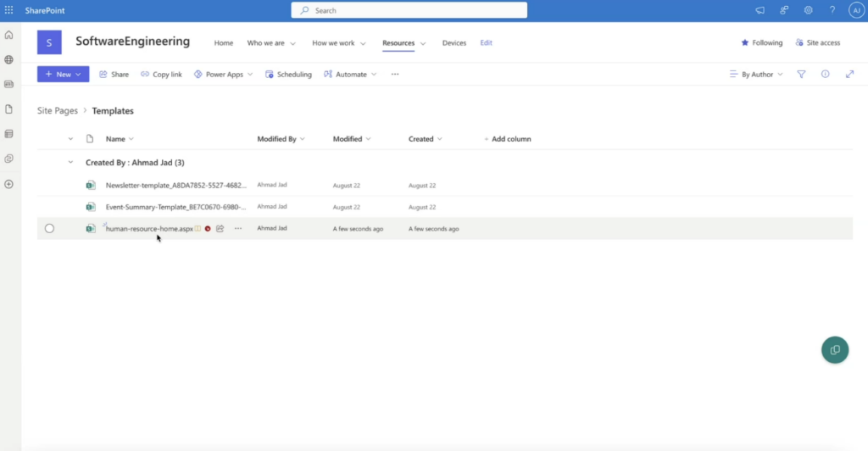This screenshot has width=868, height=451.
Task: Open the filter pane icon
Action: [x=801, y=75]
